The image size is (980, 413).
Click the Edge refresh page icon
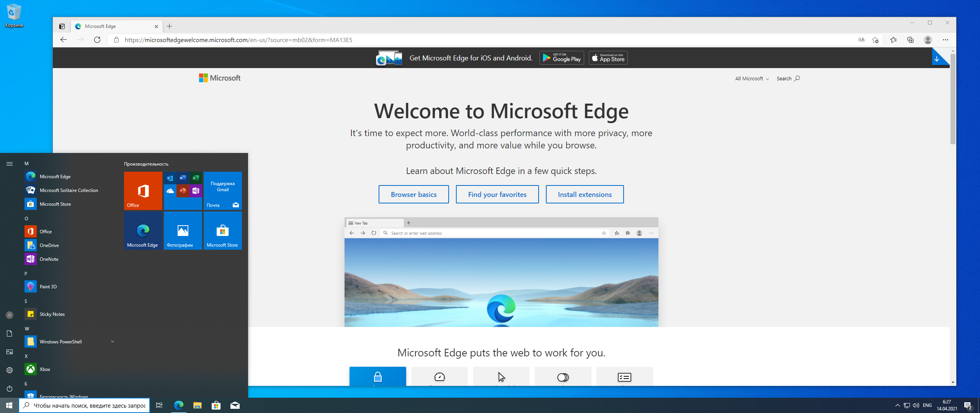(97, 40)
